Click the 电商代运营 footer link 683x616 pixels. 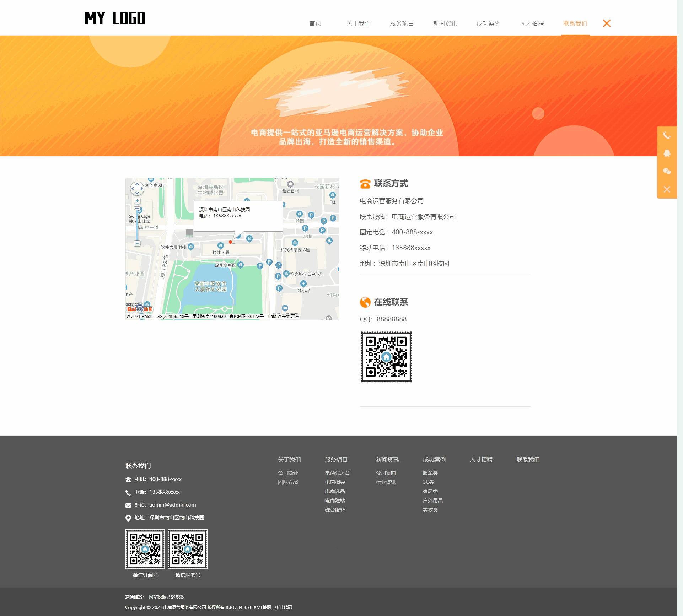point(337,473)
